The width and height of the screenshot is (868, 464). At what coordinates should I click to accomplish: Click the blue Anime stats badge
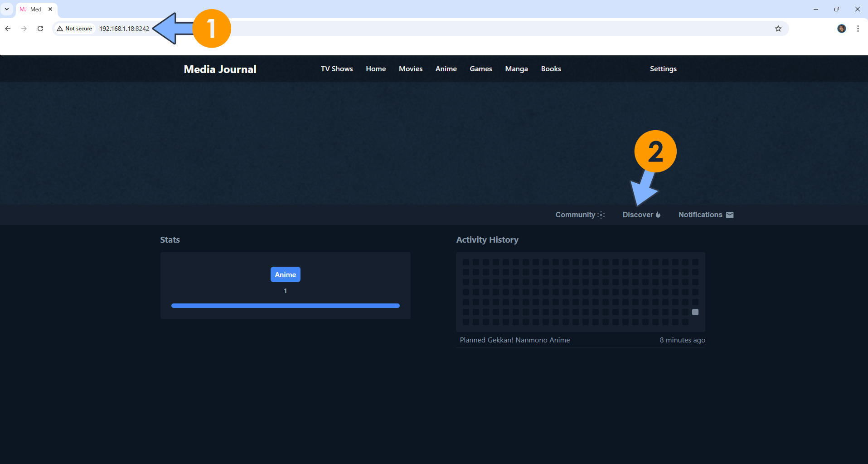pyautogui.click(x=285, y=274)
